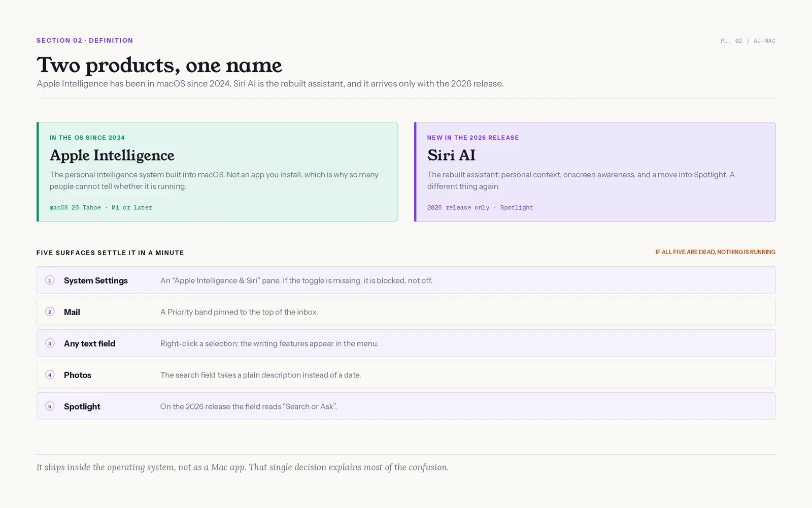Open the Apple Intelligence card heading
812x508 pixels.
point(112,155)
